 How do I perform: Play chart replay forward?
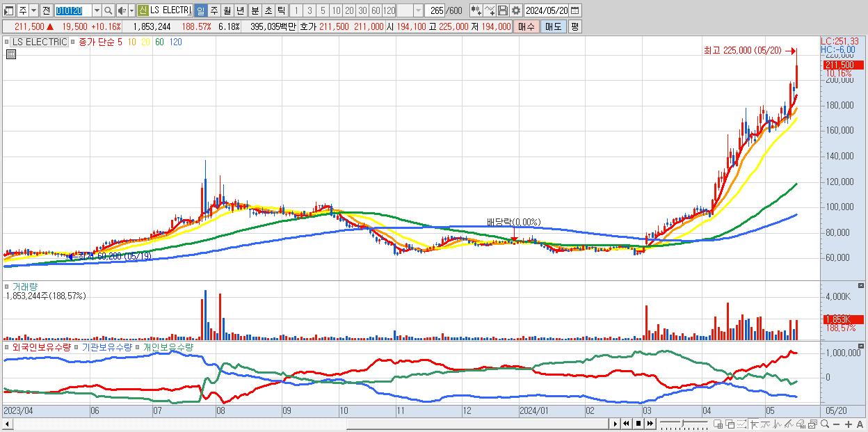click(x=616, y=424)
